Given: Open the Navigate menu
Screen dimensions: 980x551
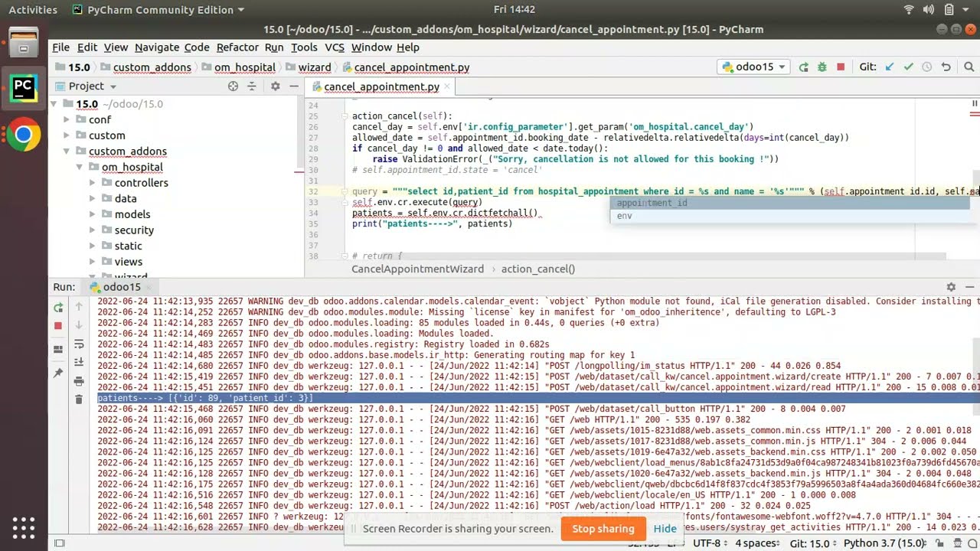Looking at the screenshot, I should tap(157, 47).
